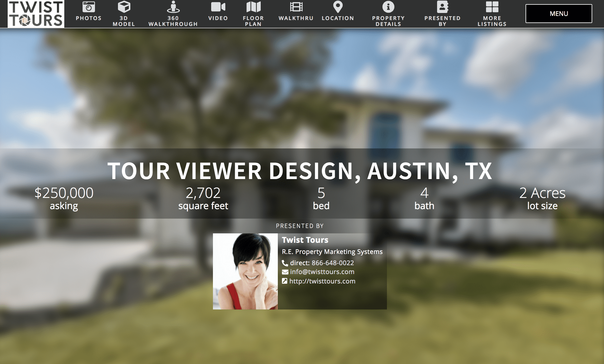Select the MORE LISTINGS nav label
Image resolution: width=604 pixels, height=364 pixels.
(x=492, y=21)
